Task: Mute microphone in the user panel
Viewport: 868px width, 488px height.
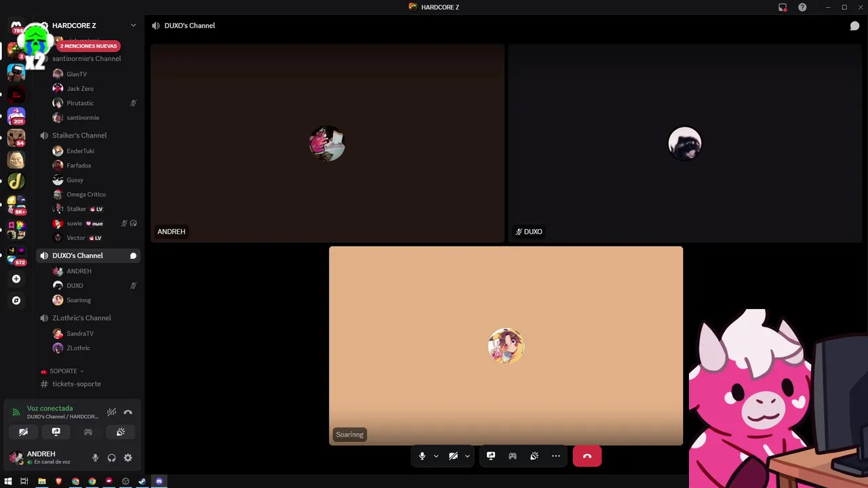Action: [x=95, y=458]
